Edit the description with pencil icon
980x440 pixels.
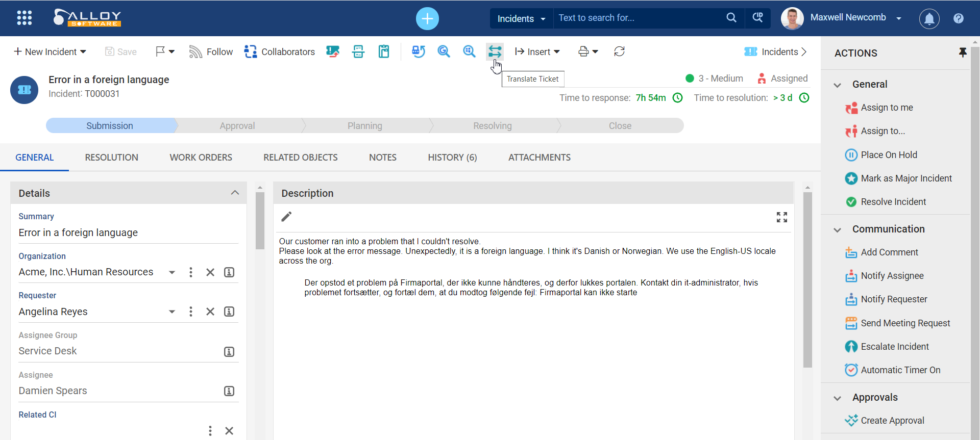click(286, 217)
